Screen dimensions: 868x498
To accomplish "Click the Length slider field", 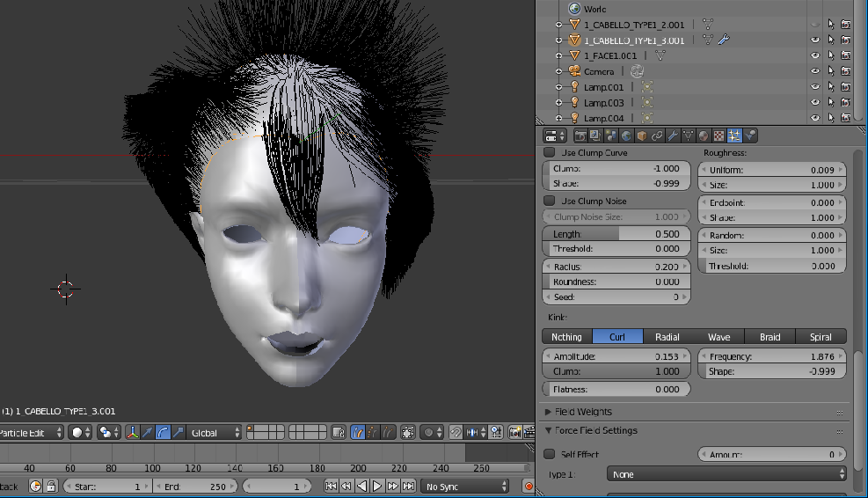I will [x=616, y=234].
